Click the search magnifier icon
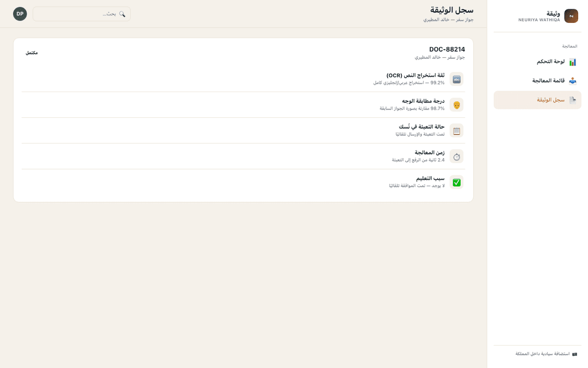This screenshot has height=368, width=588. (122, 14)
